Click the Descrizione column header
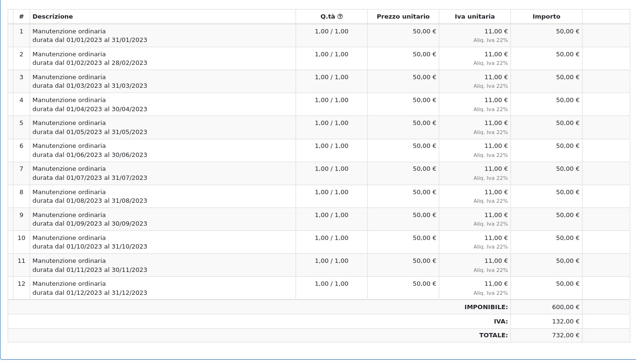The image size is (636, 364). [53, 17]
